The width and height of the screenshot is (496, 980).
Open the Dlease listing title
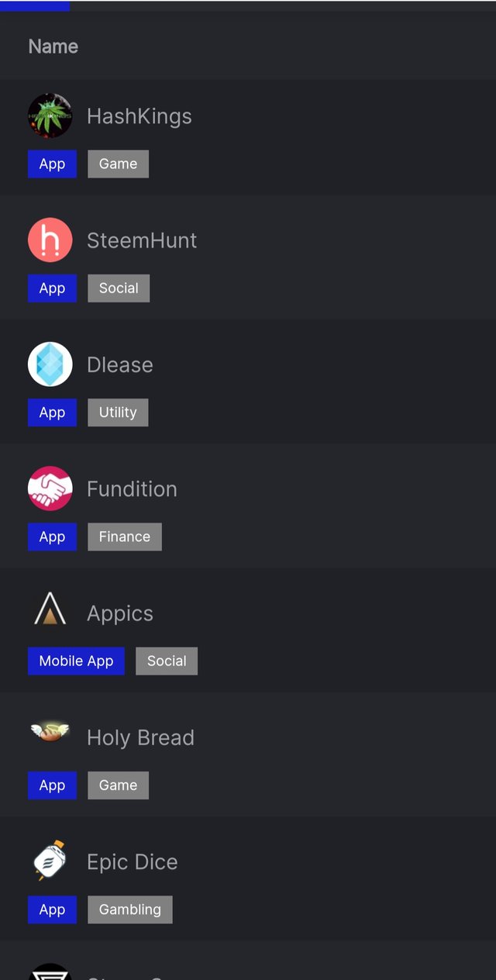pyautogui.click(x=120, y=364)
